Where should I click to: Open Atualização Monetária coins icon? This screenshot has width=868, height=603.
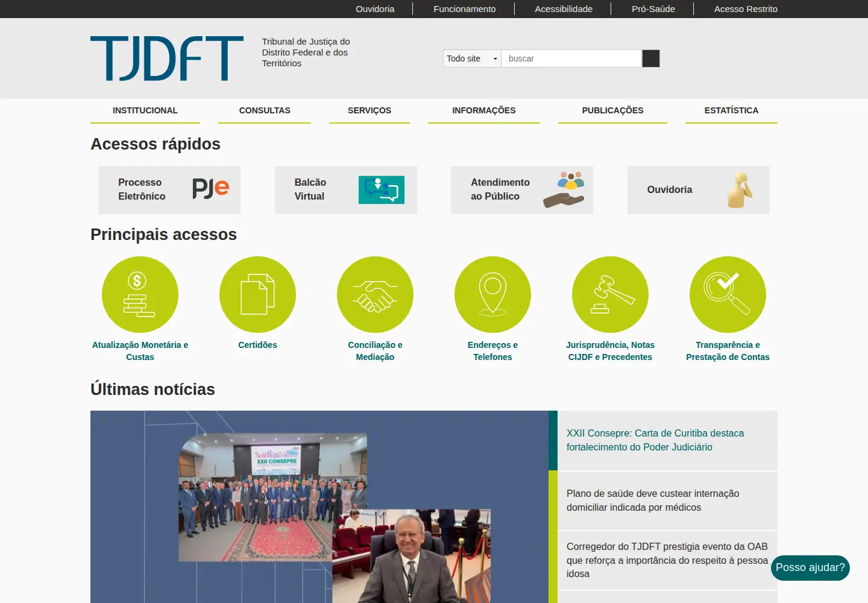pyautogui.click(x=140, y=294)
